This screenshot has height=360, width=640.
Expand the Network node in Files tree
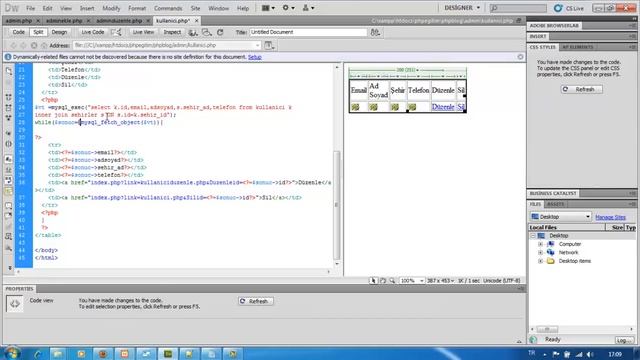click(x=540, y=253)
